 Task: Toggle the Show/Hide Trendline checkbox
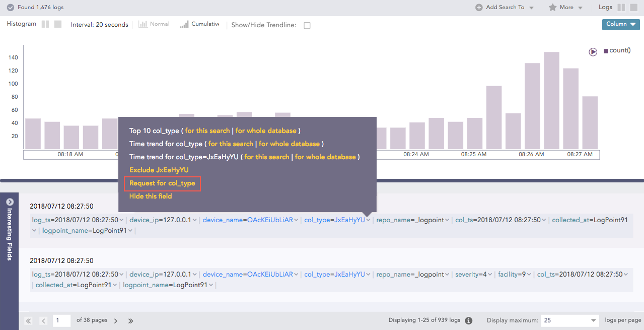click(x=307, y=25)
